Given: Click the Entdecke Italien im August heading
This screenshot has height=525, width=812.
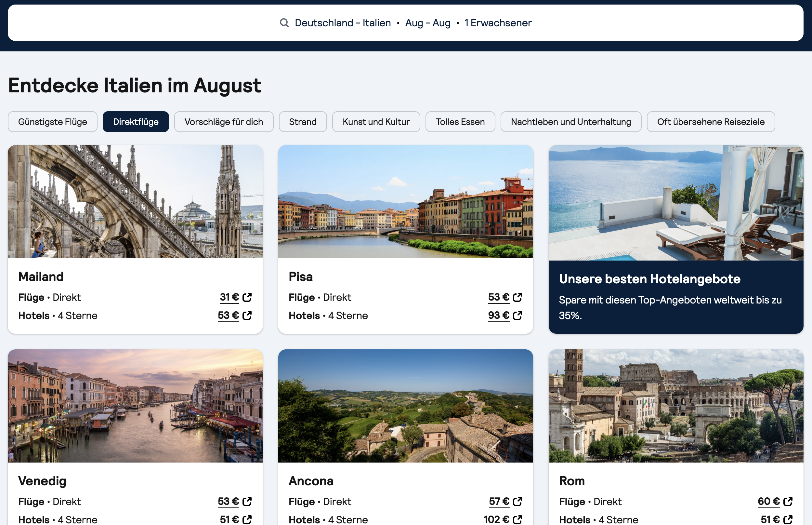Looking at the screenshot, I should coord(135,85).
